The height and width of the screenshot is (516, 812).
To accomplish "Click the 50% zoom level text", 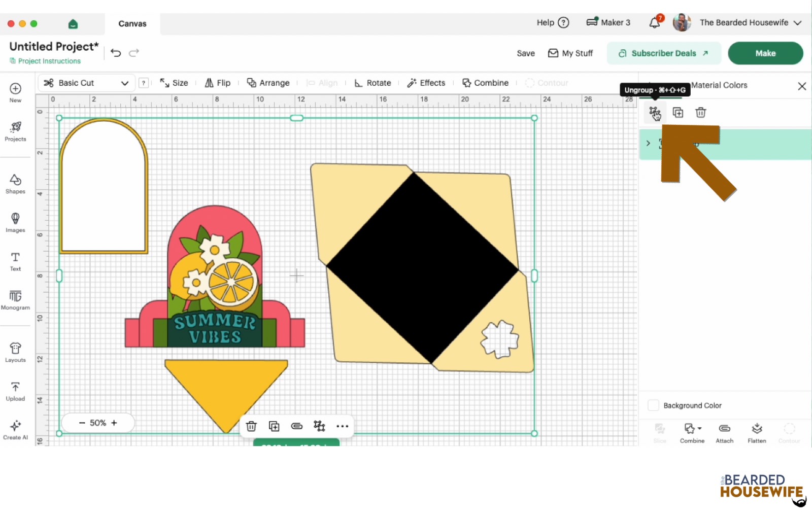I will coord(98,423).
